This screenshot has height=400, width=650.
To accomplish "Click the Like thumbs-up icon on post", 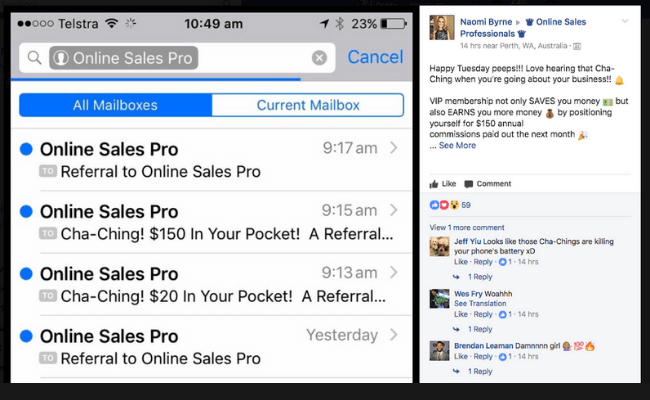I will point(434,184).
